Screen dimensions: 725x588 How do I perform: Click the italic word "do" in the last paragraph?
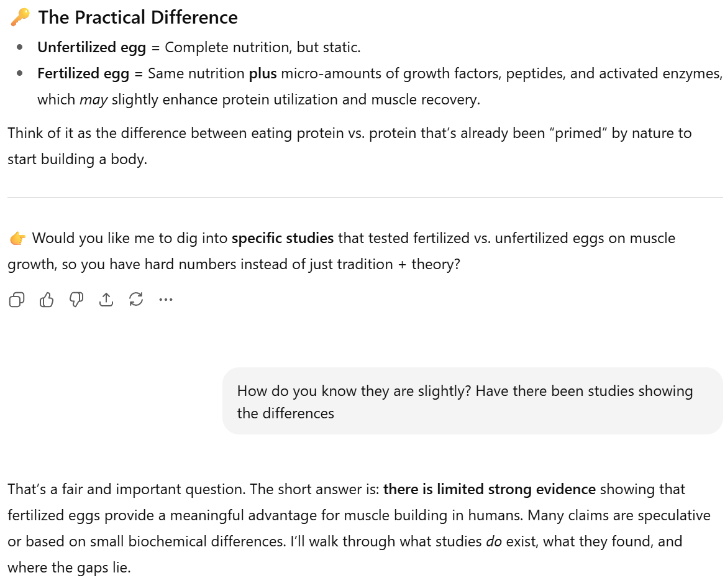click(x=494, y=541)
